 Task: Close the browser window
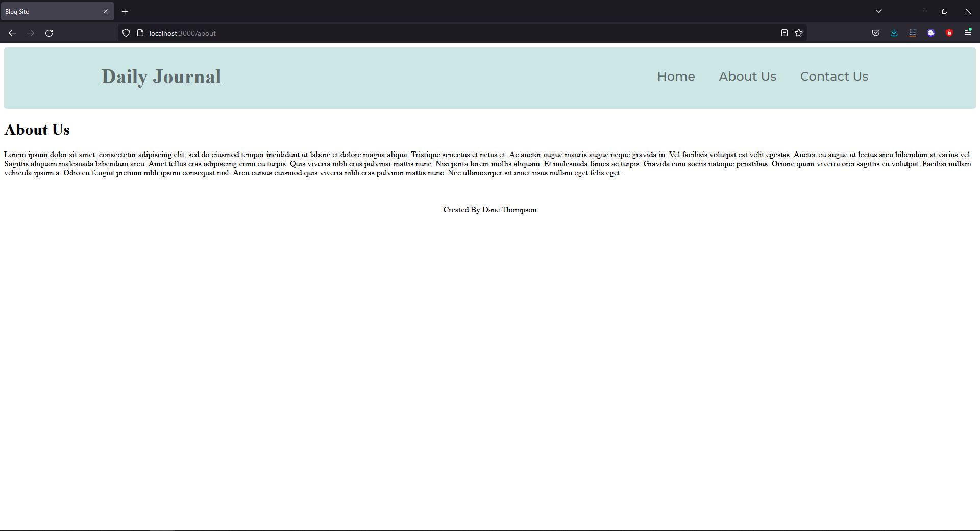click(x=968, y=11)
